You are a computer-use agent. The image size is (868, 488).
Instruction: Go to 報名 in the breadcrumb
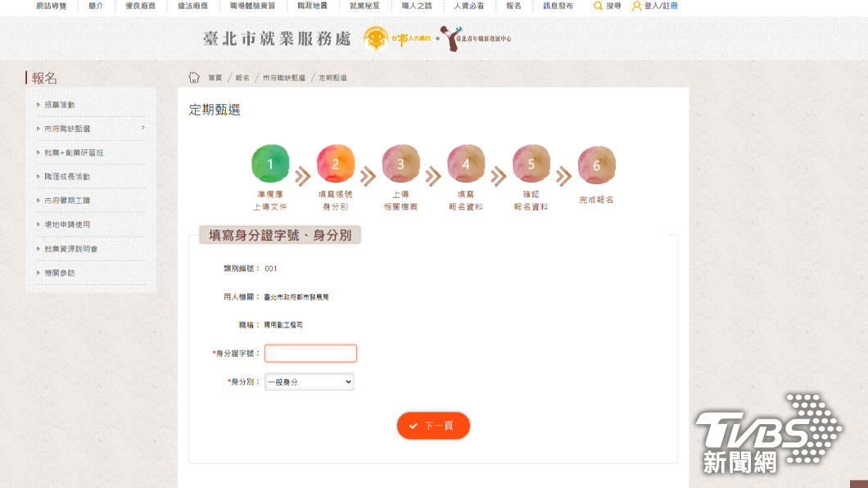point(242,78)
